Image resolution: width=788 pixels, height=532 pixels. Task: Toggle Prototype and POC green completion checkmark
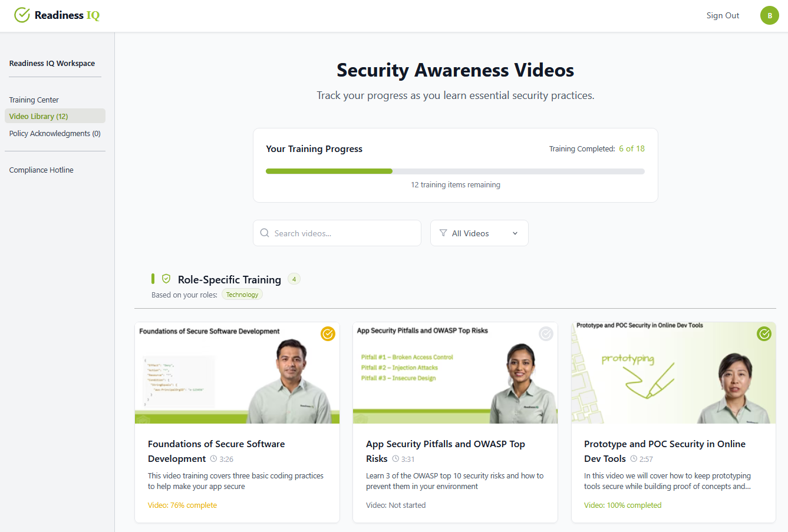pos(764,334)
